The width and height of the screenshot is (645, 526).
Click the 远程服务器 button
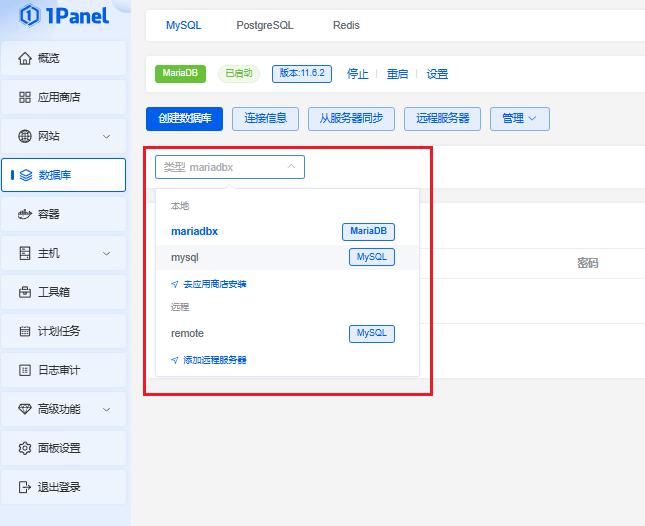[442, 119]
